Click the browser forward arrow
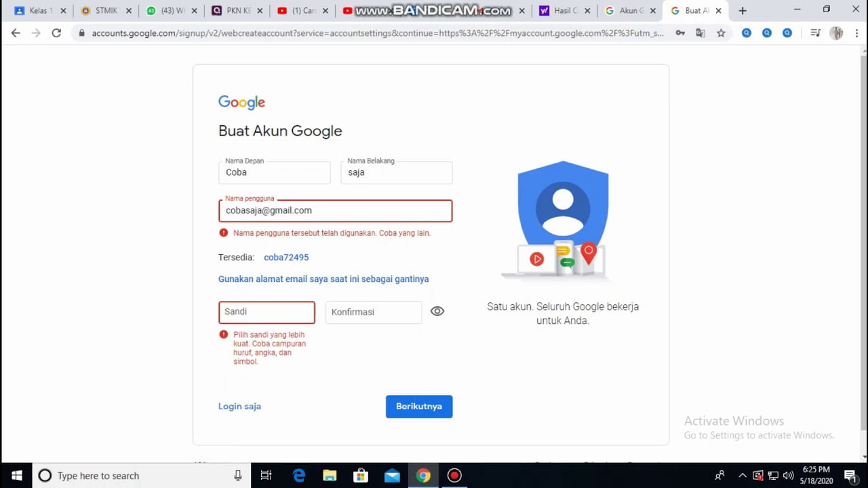 pos(36,33)
